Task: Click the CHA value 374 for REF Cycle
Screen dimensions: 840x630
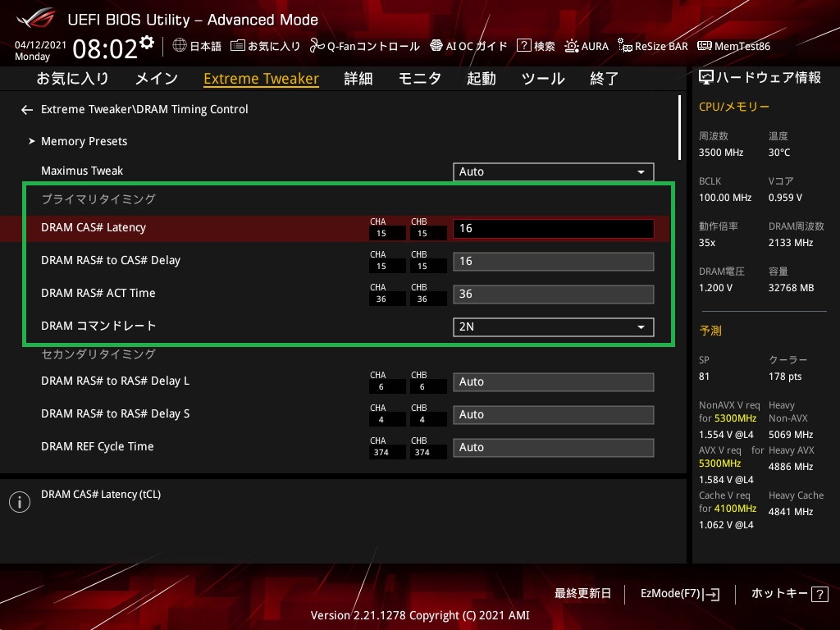Action: [381, 453]
